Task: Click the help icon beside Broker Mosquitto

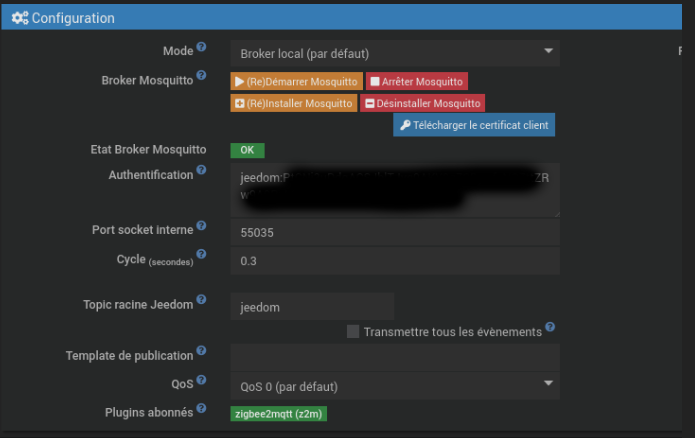Action: (201, 75)
